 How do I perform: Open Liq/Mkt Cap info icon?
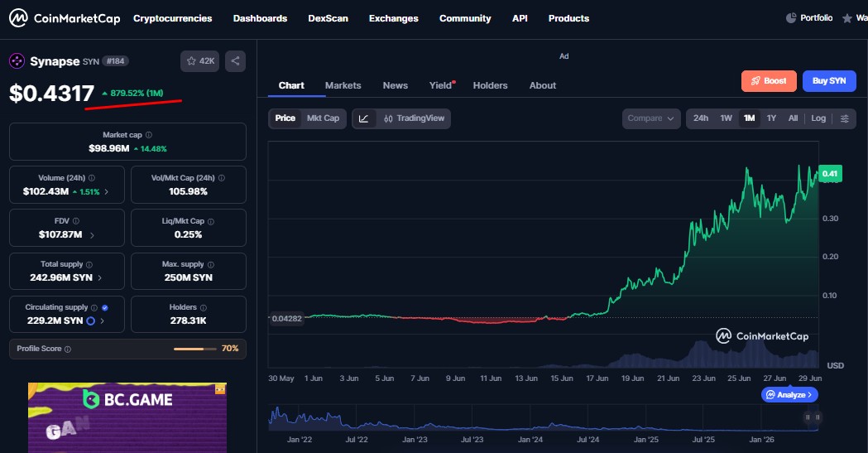[x=211, y=221]
